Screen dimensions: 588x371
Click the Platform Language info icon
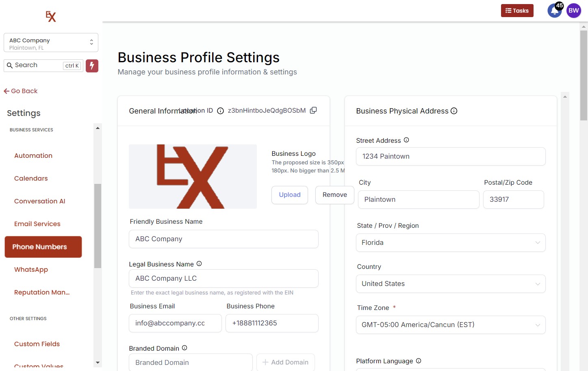[419, 361]
